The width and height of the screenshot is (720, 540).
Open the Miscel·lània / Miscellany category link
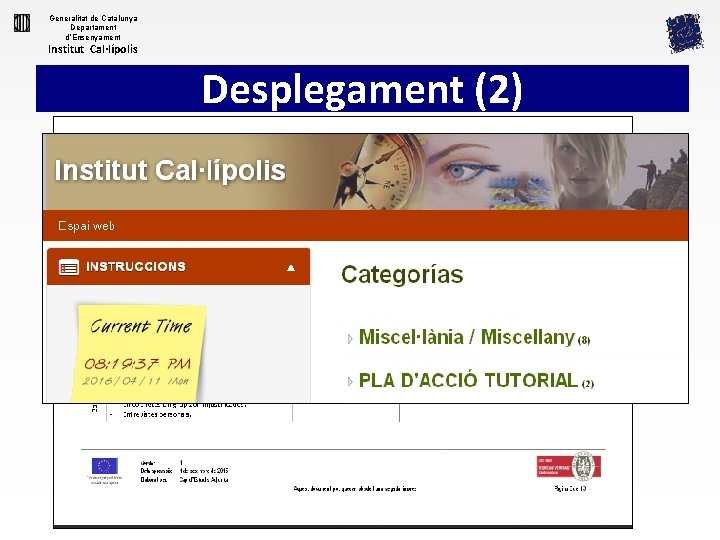tap(467, 337)
